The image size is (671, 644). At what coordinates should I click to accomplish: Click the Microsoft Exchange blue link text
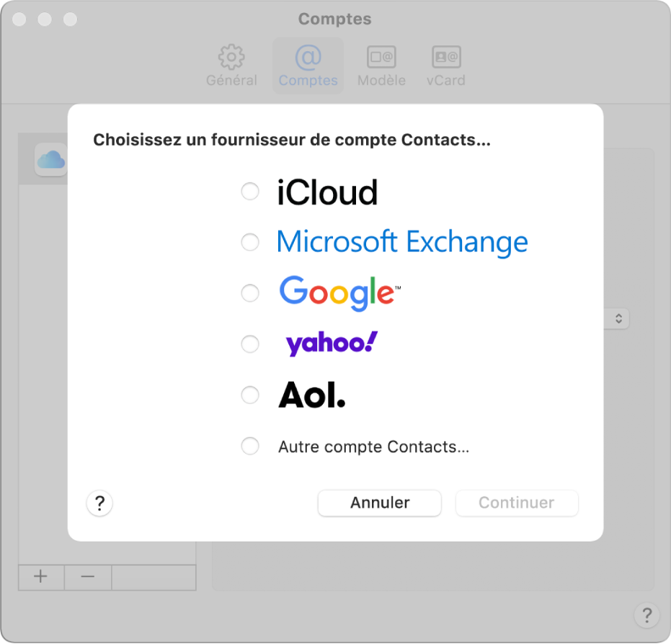click(402, 242)
